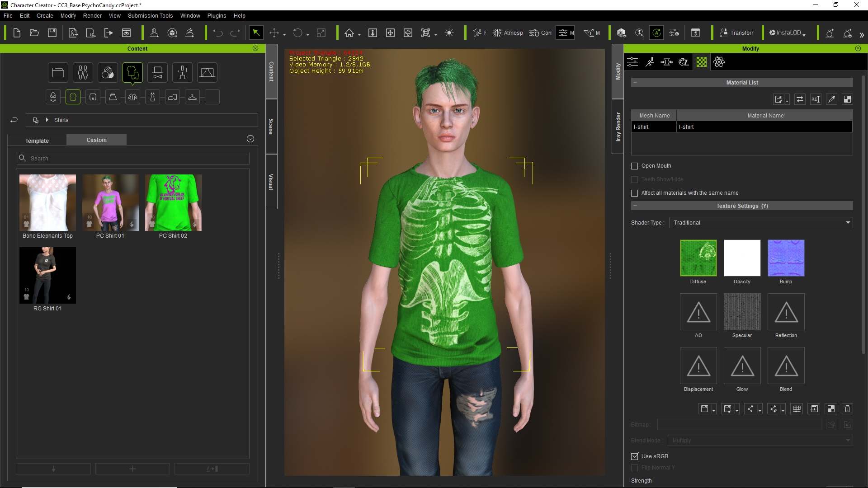Click the New Project icon
The image size is (868, 488).
(x=17, y=33)
